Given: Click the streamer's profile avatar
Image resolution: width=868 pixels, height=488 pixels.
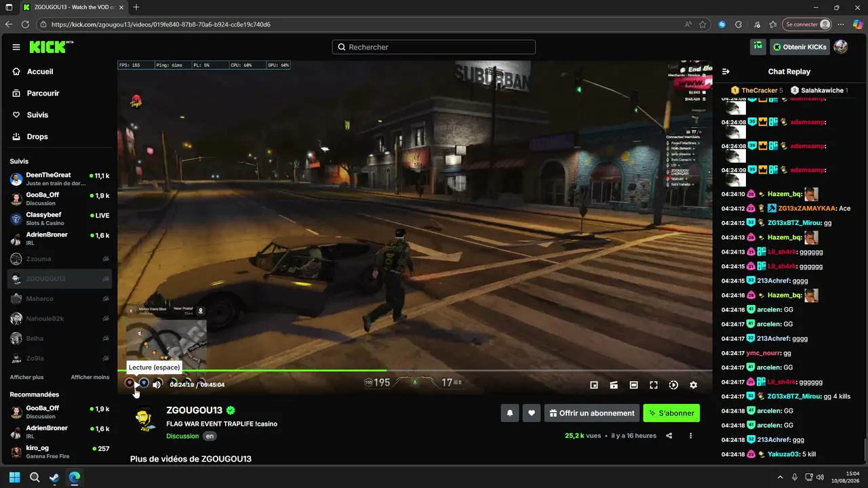Looking at the screenshot, I should click(145, 418).
